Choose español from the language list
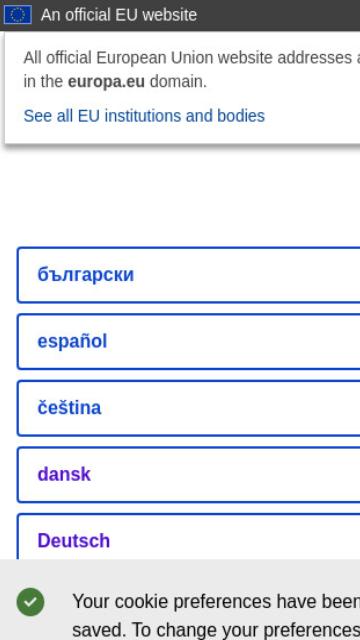 [189, 342]
